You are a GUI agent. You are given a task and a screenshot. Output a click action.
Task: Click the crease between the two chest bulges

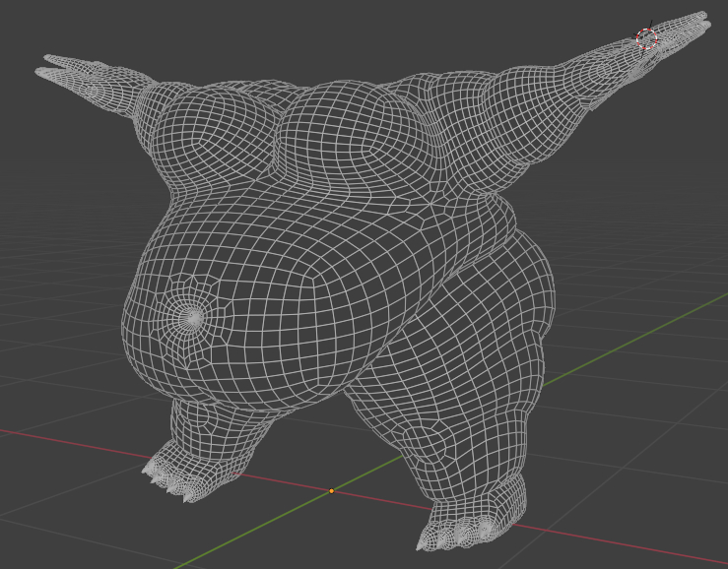tap(279, 148)
